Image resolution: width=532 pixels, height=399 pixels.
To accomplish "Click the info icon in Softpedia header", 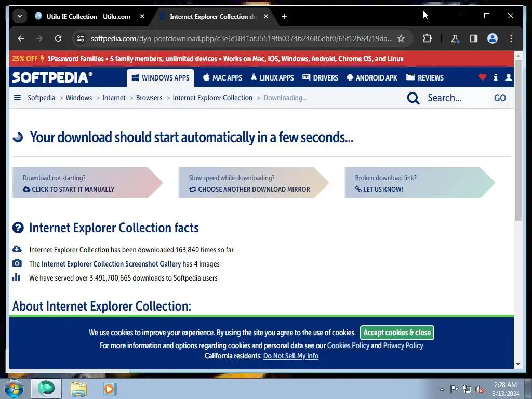I will (495, 77).
